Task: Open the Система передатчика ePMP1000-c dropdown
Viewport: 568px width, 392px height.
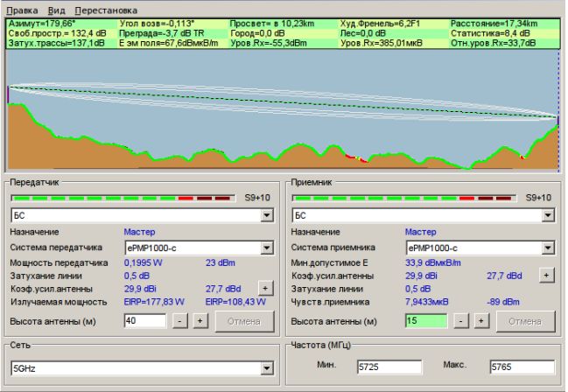Action: click(268, 248)
